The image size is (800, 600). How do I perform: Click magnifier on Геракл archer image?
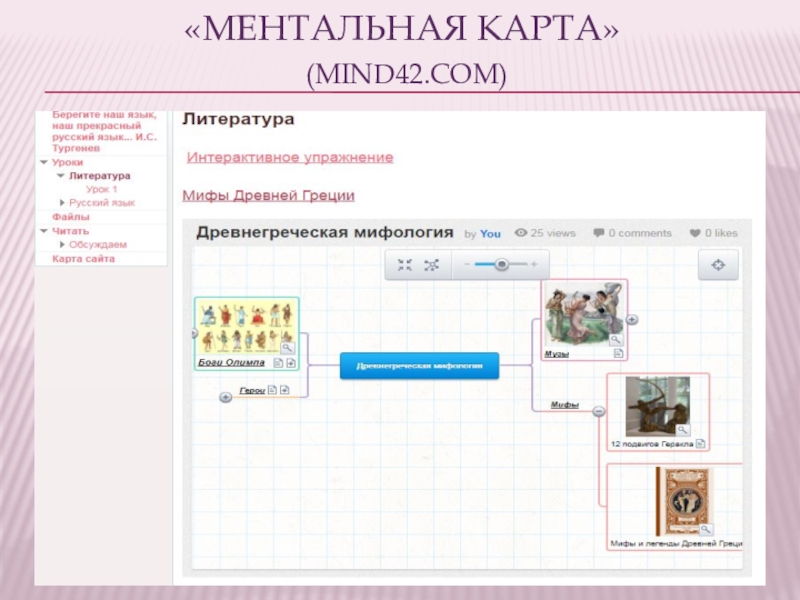click(x=683, y=430)
